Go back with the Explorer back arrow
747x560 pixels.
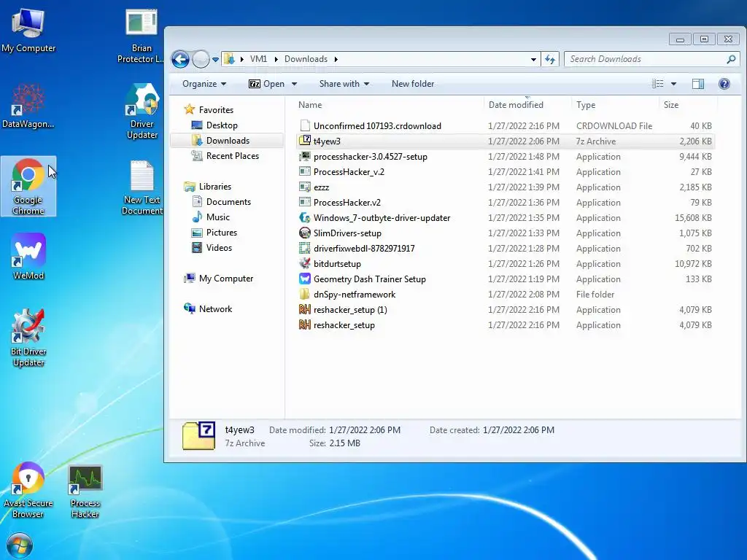[180, 59]
